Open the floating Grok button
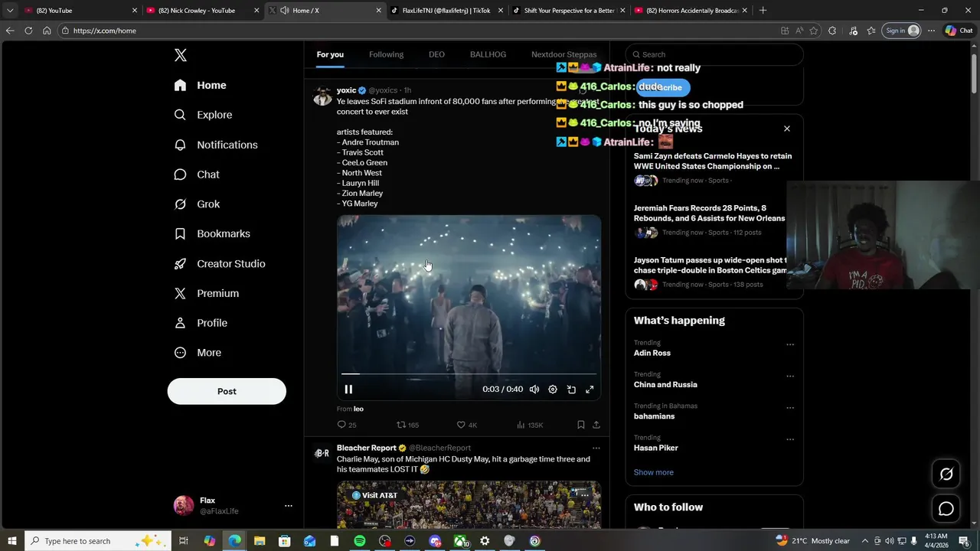The height and width of the screenshot is (551, 980). pyautogui.click(x=946, y=474)
